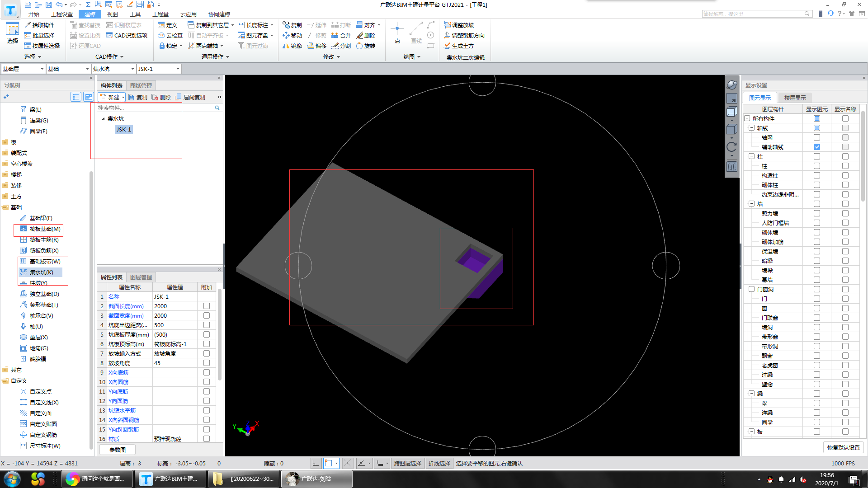This screenshot has width=868, height=488.
Task: Click the 2D view switch icon
Action: tap(731, 98)
